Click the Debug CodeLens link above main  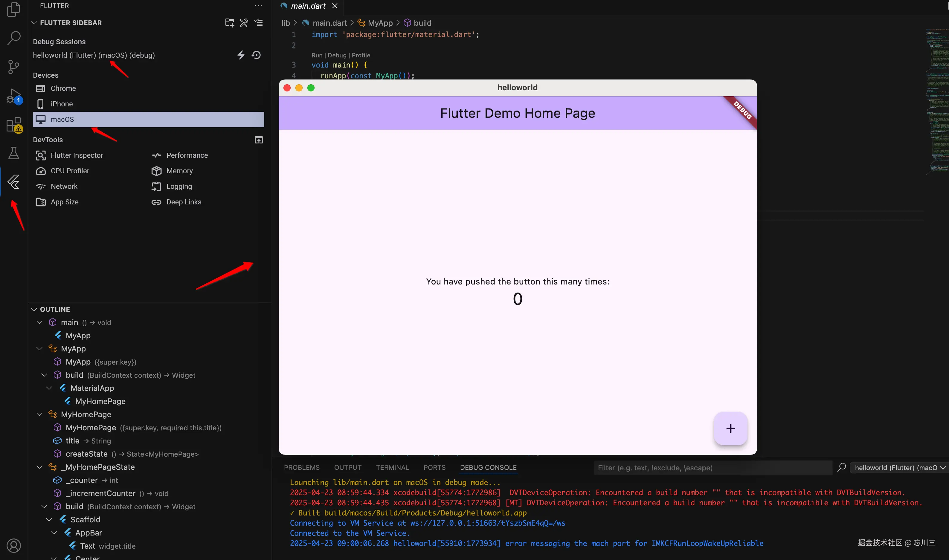click(337, 55)
